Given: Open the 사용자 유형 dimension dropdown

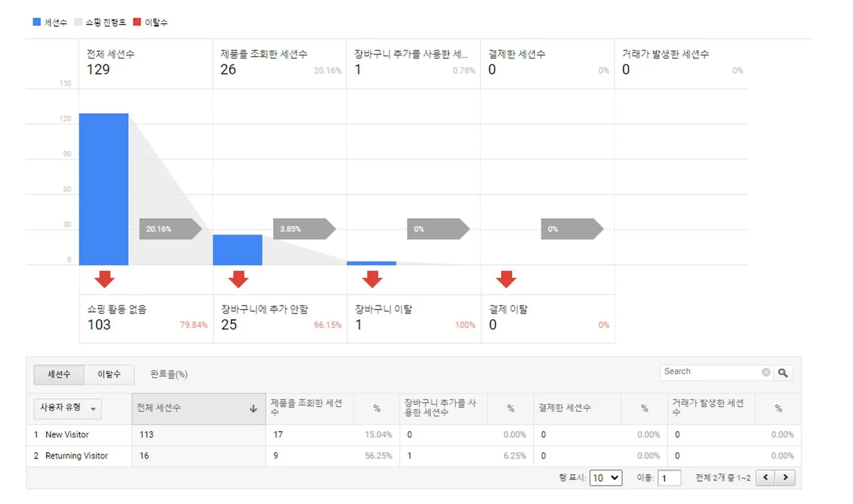Looking at the screenshot, I should 67,408.
